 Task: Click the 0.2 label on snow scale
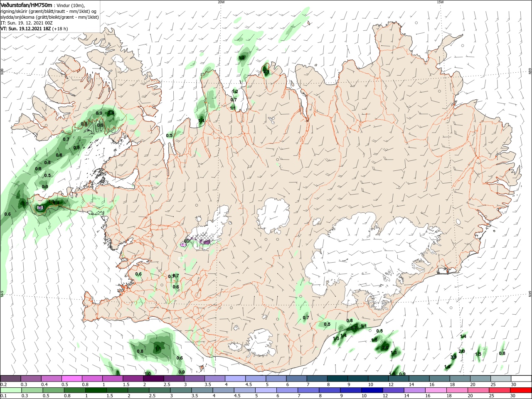(x=3, y=384)
